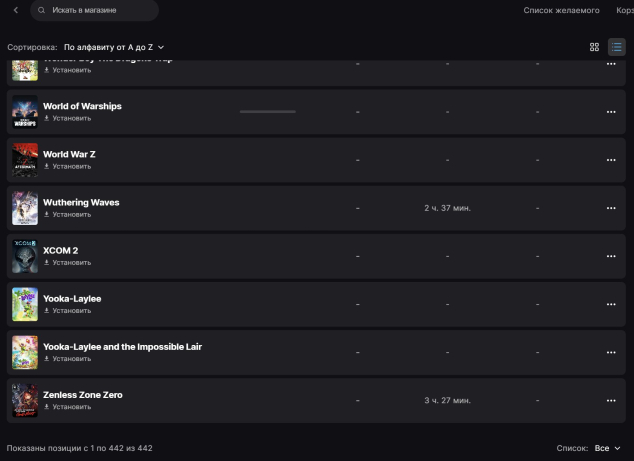Click the World of Warships progress bar
634x461 pixels.
point(267,112)
